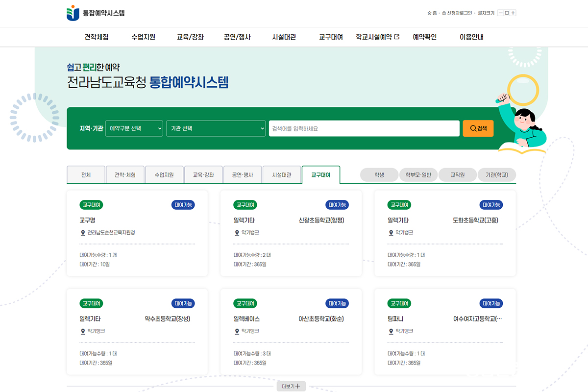Open 신청자로그인 login link
Screen dimensions: 588x392
tap(457, 13)
